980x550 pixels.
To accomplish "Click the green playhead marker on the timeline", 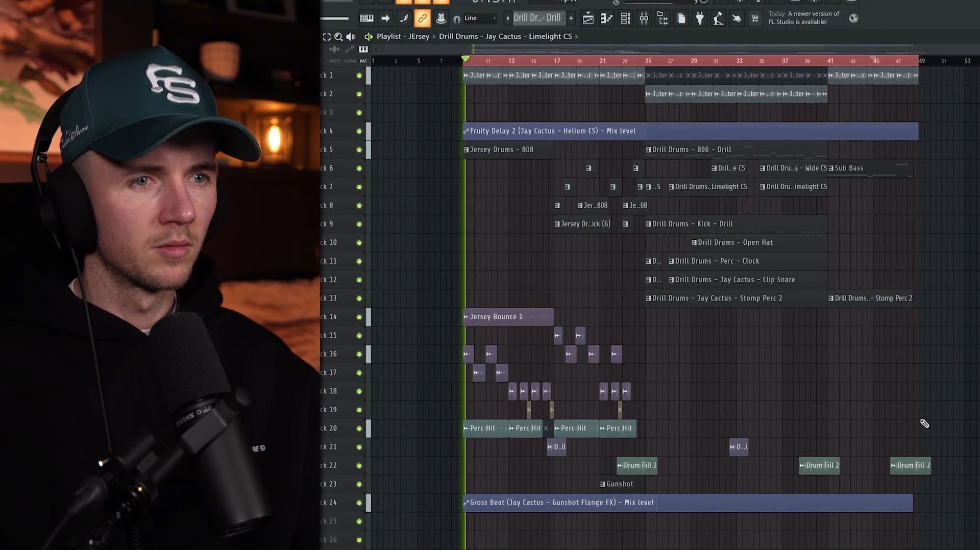I will 465,60.
